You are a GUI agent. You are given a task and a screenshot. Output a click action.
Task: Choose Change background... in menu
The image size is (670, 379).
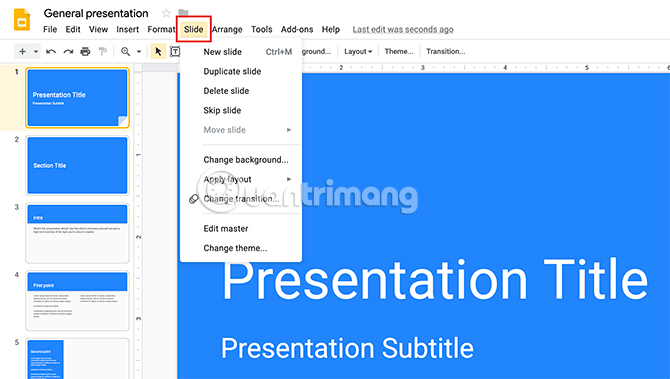241,160
